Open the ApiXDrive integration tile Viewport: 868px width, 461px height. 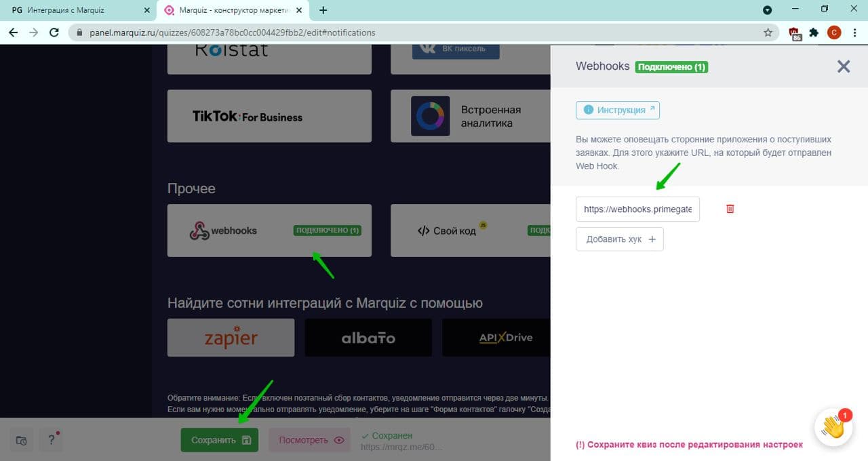[x=496, y=338]
